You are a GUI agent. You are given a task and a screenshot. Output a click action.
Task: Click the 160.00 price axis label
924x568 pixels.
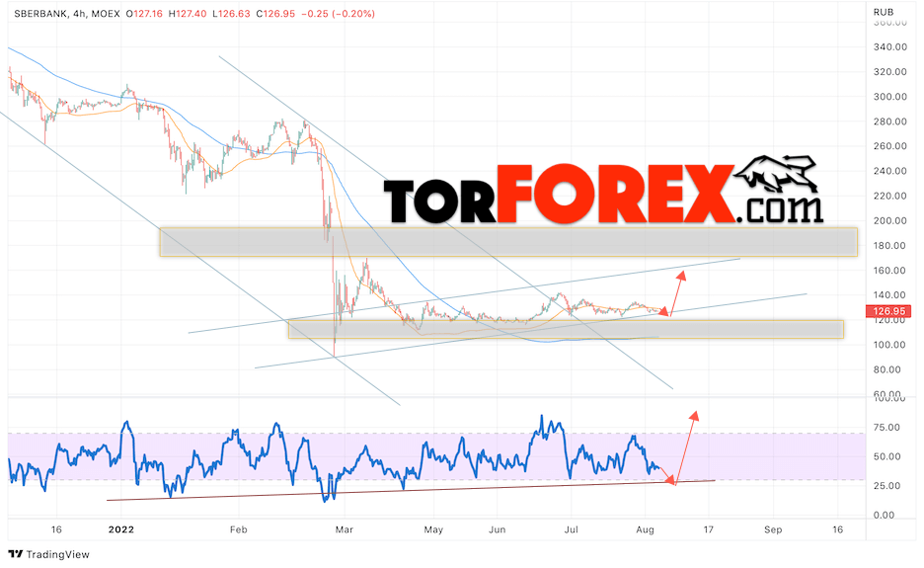(x=889, y=270)
